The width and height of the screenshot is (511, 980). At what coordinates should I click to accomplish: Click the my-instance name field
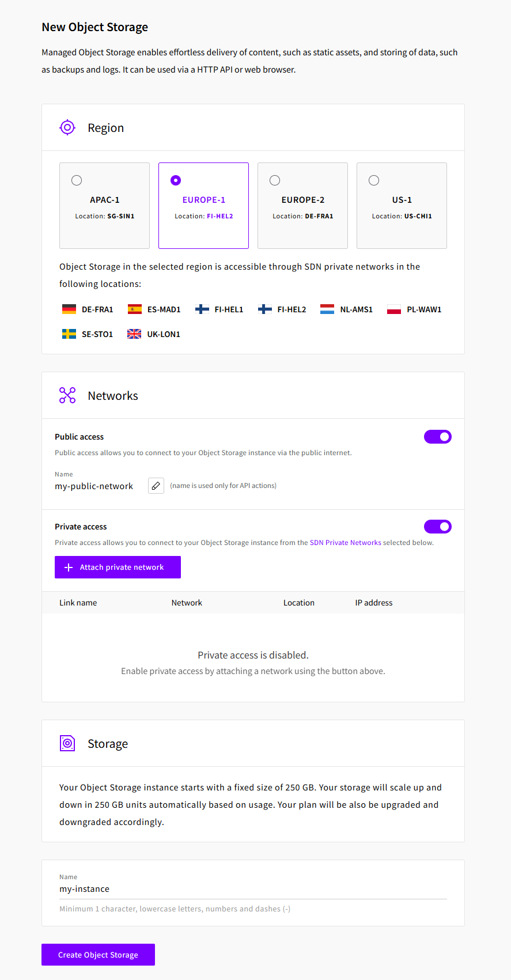(x=252, y=888)
